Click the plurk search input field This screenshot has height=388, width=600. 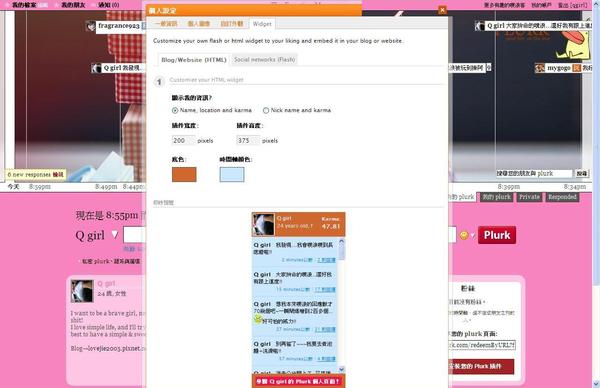[534, 173]
